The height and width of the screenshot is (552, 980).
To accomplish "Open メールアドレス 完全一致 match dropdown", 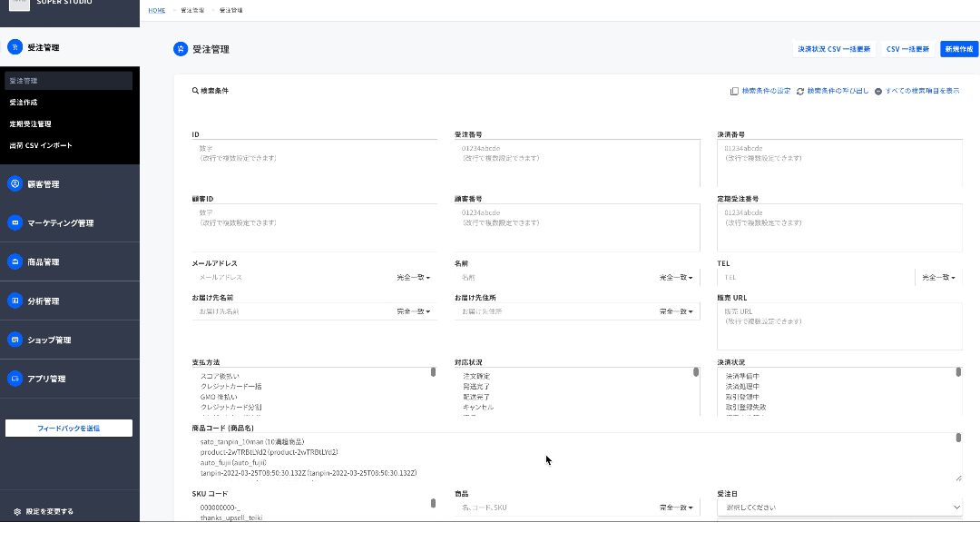I will click(413, 277).
